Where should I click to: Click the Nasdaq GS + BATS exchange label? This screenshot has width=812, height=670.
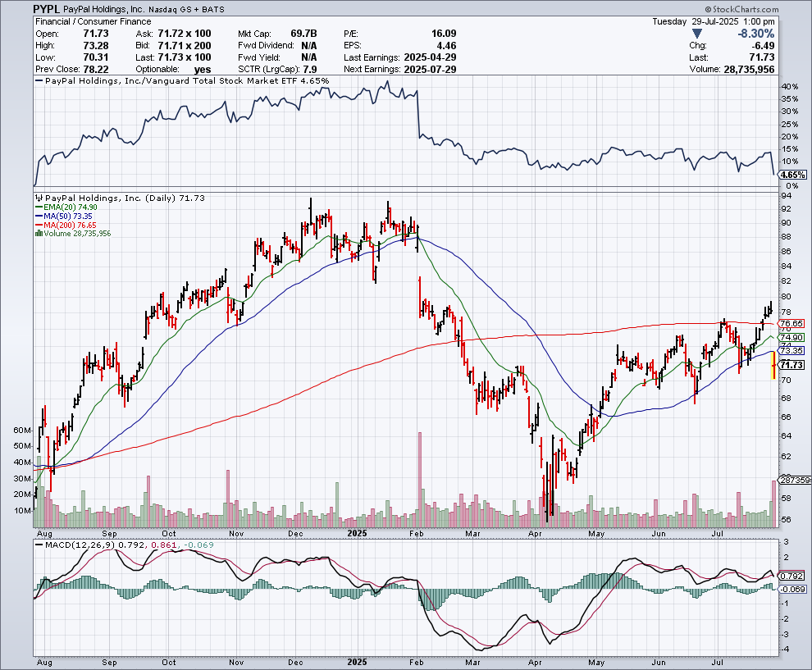186,9
